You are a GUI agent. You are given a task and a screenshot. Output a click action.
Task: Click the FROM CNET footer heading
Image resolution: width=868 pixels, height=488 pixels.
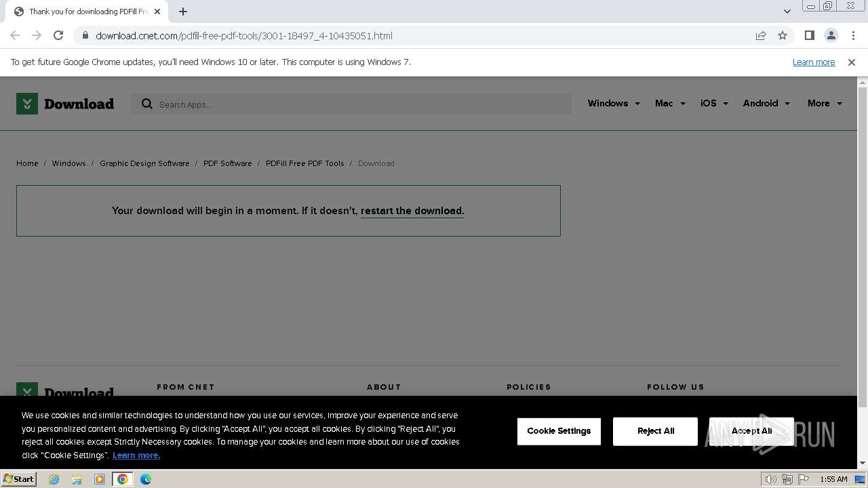pyautogui.click(x=186, y=387)
